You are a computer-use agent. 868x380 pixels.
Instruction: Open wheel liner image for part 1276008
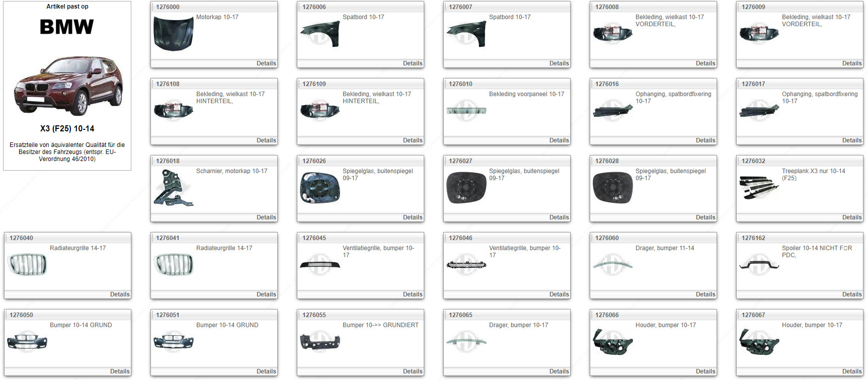613,33
